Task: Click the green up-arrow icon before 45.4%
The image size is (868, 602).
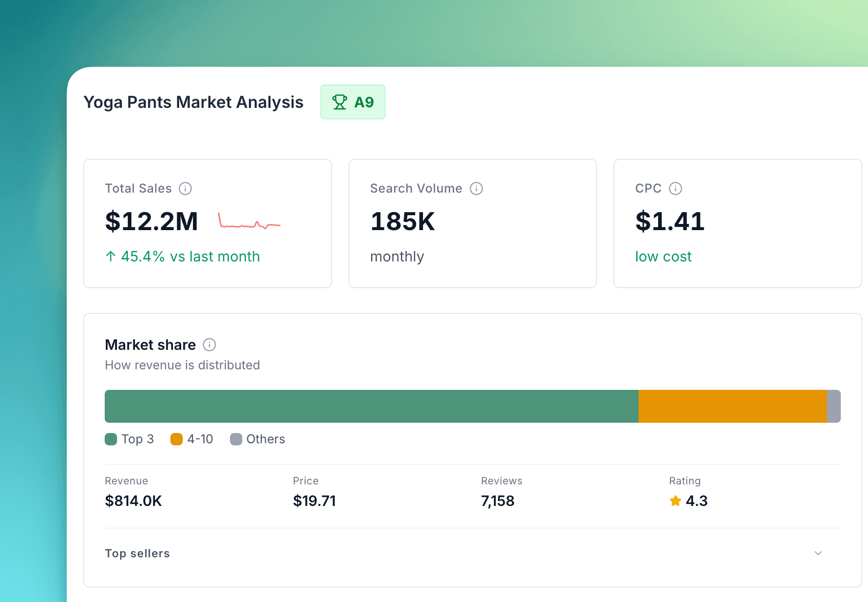Action: pyautogui.click(x=110, y=256)
